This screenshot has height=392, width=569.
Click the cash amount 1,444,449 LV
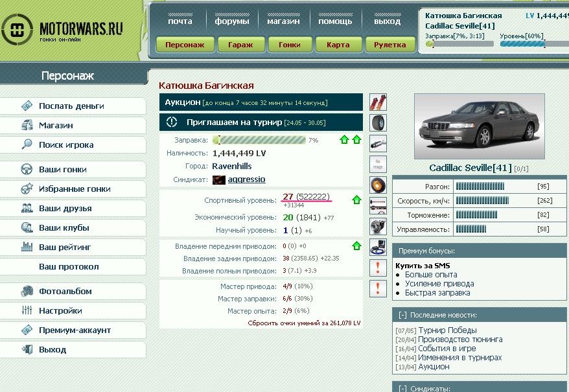(x=239, y=153)
